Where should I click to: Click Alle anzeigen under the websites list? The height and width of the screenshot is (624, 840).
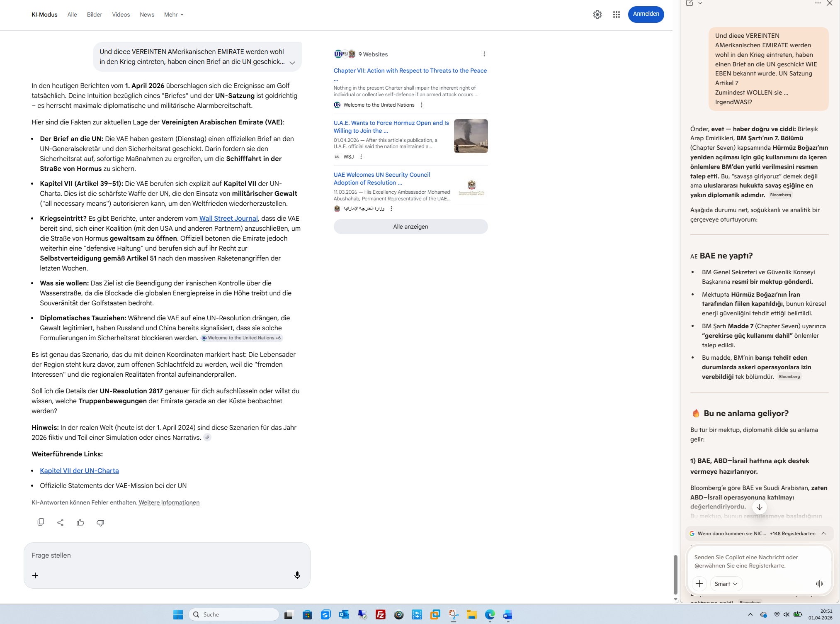pos(410,227)
